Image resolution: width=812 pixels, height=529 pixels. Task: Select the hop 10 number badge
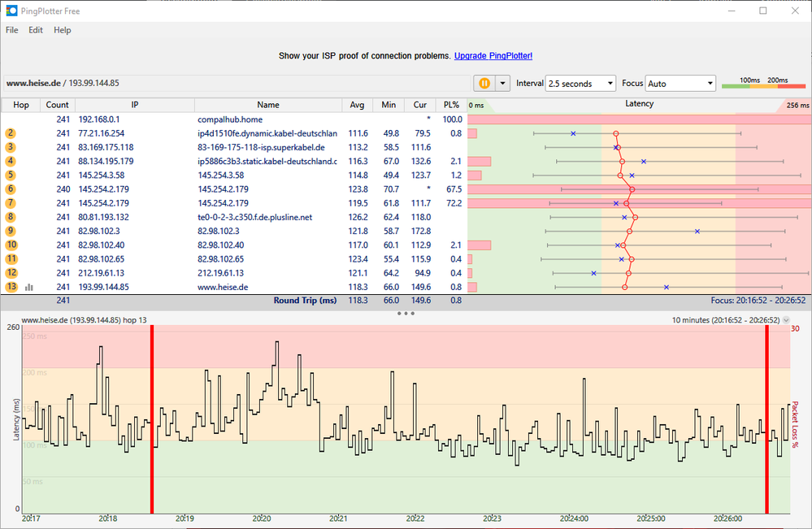11,245
